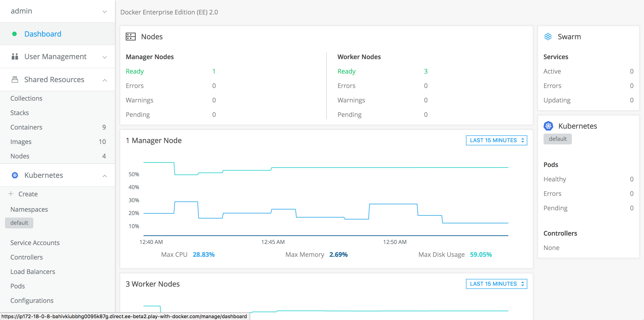Screen dimensions: 644x320
Task: Click Swarm Services Active row
Action: [589, 71]
